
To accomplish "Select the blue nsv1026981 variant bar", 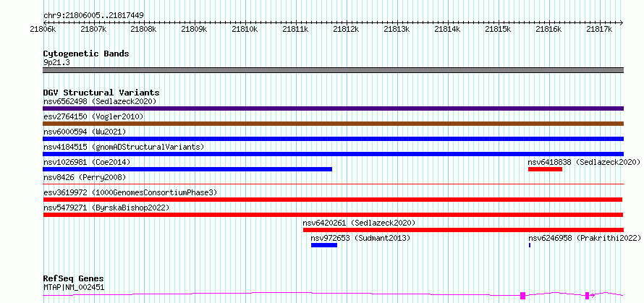I will pos(187,169).
